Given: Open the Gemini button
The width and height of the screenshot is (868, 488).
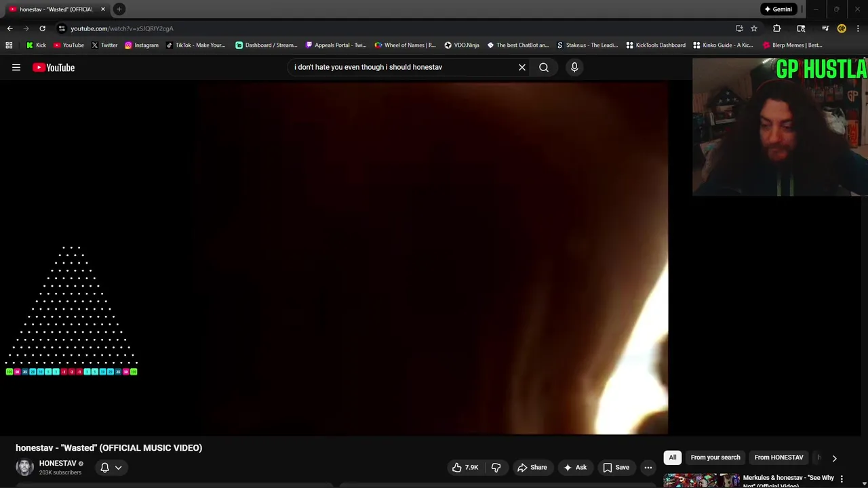Looking at the screenshot, I should (x=778, y=9).
